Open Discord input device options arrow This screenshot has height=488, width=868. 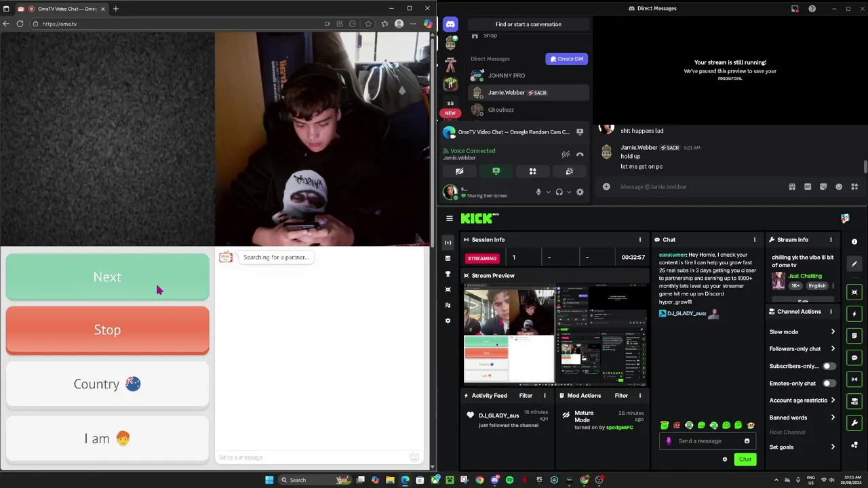(548, 192)
